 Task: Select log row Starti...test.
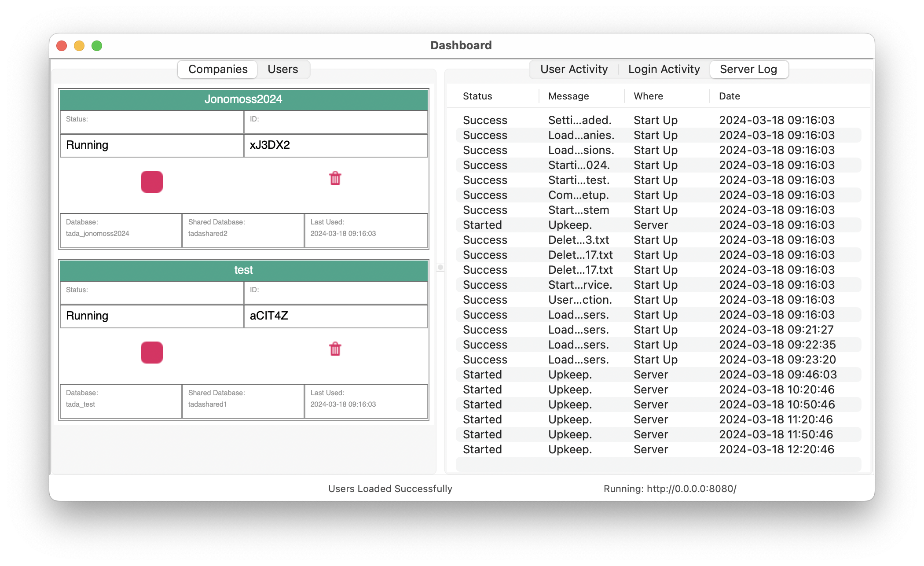point(658,180)
